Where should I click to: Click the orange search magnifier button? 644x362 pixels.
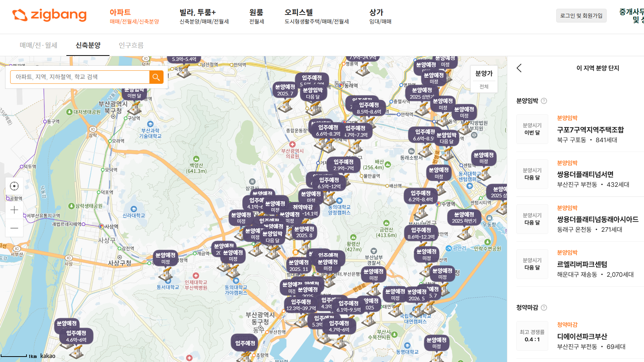coord(156,77)
